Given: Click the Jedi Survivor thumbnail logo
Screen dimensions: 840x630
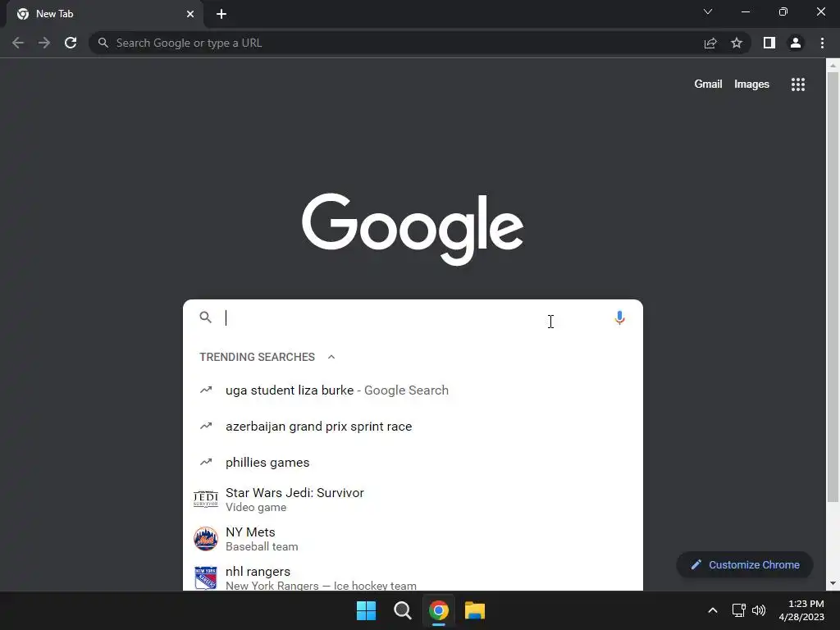Looking at the screenshot, I should point(206,500).
